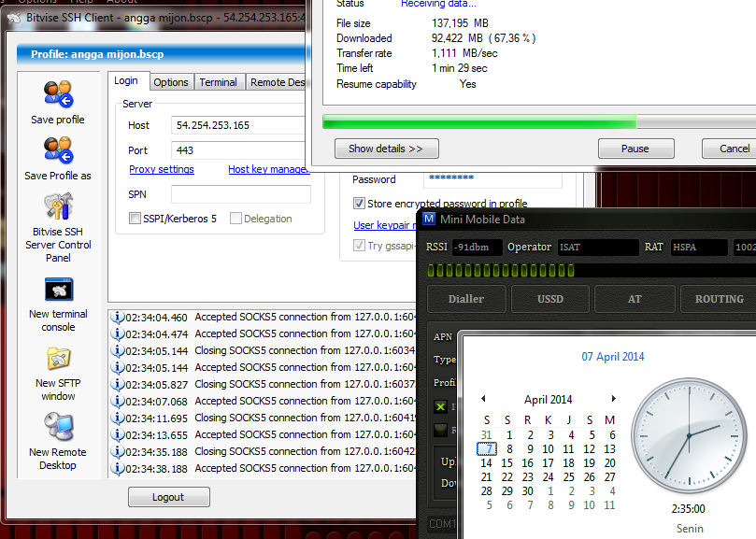Uncheck Store encrypted password in profile

pos(358,204)
